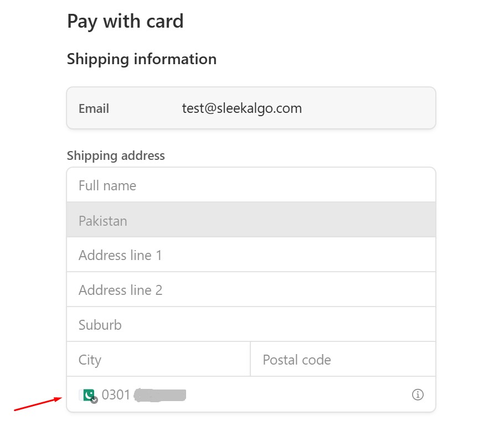
Task: Click the Shipping information heading
Action: coord(142,59)
